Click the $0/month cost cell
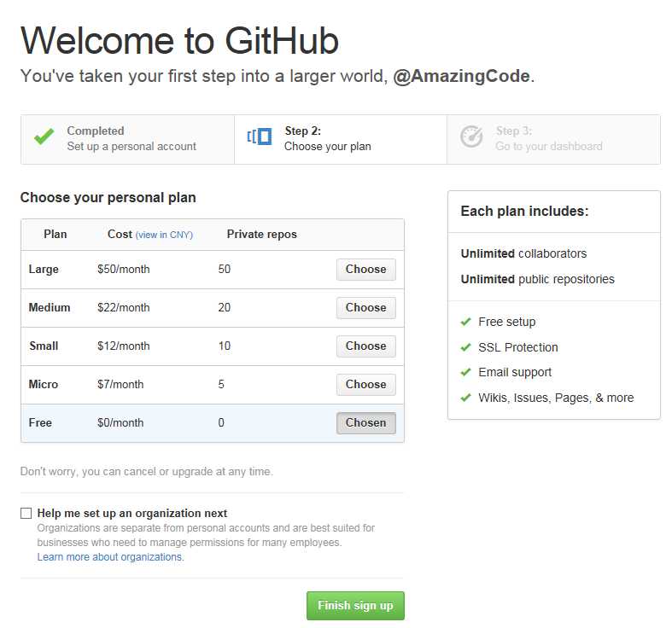Viewport: 672px width, 628px height. (x=120, y=423)
